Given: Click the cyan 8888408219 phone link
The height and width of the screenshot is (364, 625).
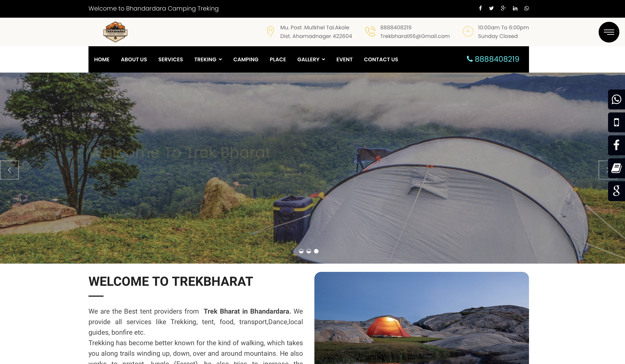Looking at the screenshot, I should click(493, 59).
